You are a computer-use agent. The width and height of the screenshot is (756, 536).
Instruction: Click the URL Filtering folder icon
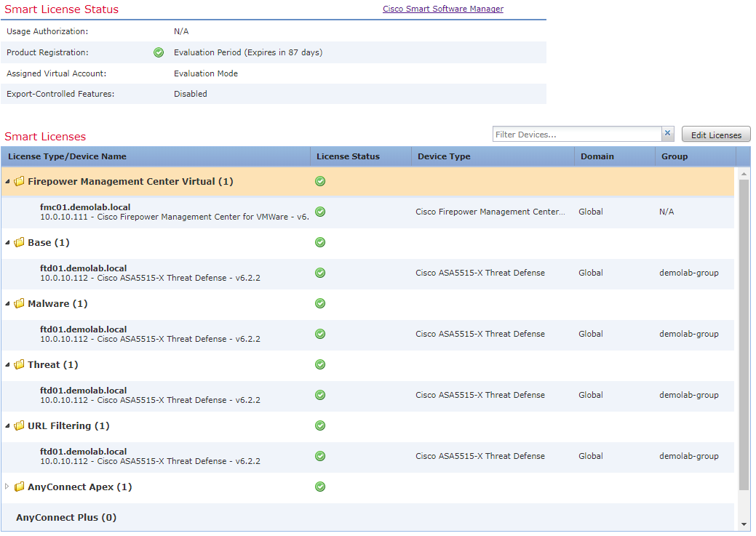pos(20,425)
